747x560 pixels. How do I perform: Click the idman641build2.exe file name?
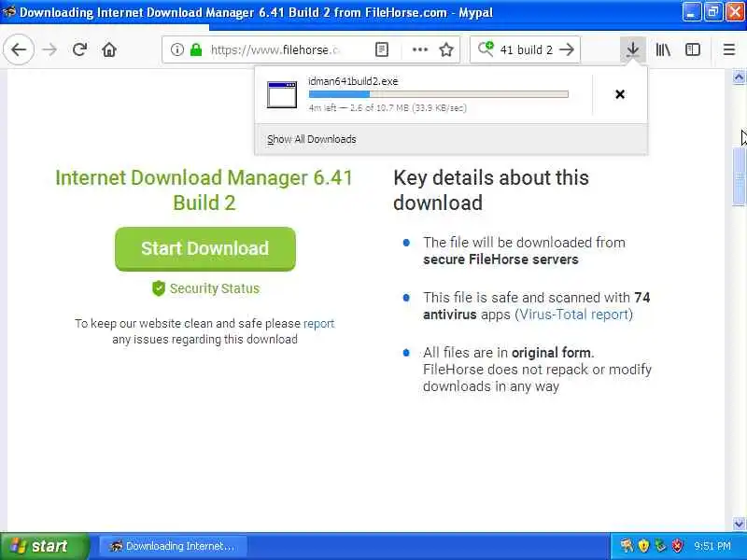pos(353,81)
